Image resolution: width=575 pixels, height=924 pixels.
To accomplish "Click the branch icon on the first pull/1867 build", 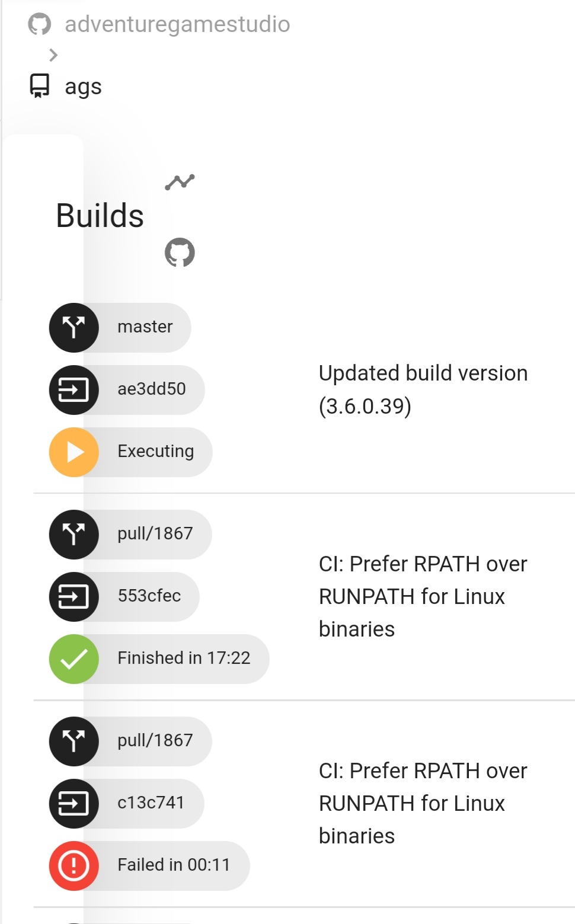I will click(74, 535).
